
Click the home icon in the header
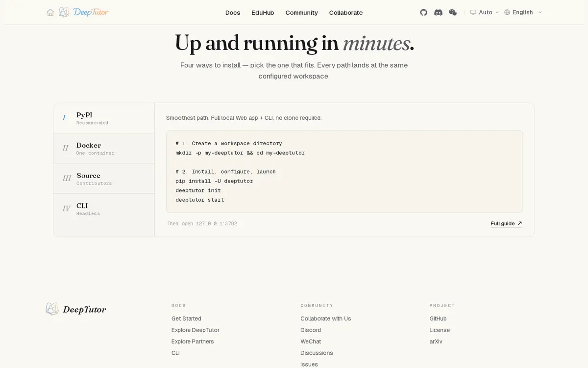pos(50,12)
